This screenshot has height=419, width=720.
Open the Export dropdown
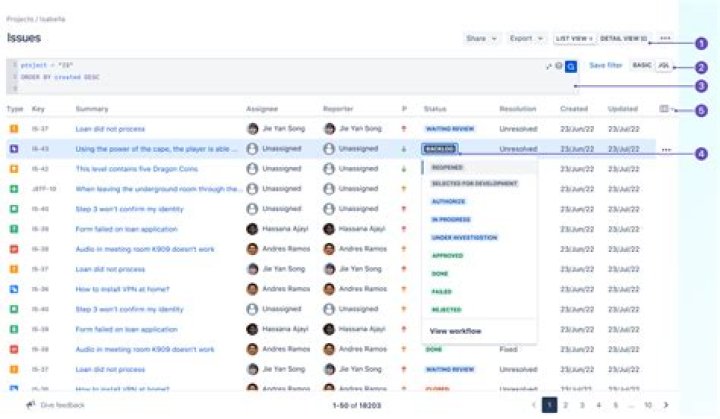(x=524, y=39)
